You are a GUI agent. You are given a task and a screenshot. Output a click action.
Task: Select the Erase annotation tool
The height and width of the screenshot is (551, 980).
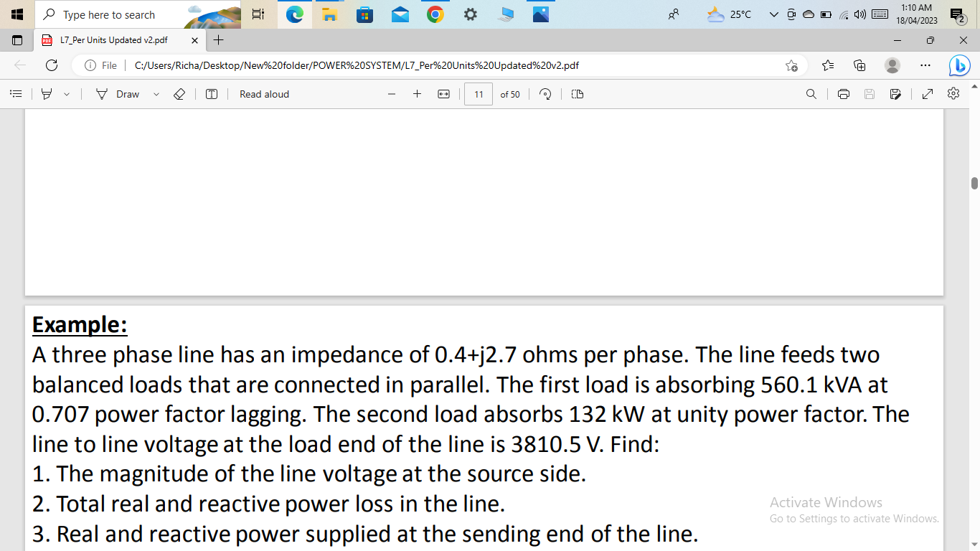[x=179, y=94]
